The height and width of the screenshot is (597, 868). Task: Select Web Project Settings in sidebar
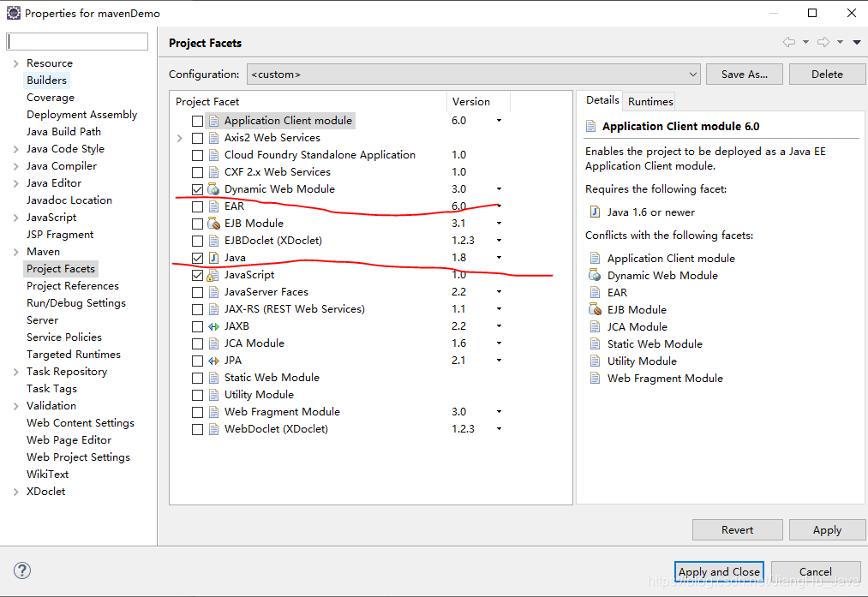pyautogui.click(x=78, y=457)
